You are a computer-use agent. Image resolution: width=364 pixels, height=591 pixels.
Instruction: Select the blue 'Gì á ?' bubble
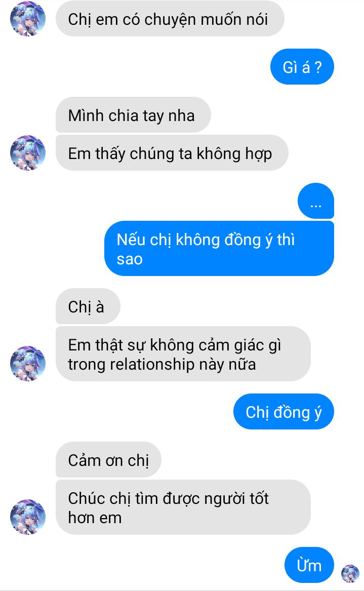click(302, 67)
